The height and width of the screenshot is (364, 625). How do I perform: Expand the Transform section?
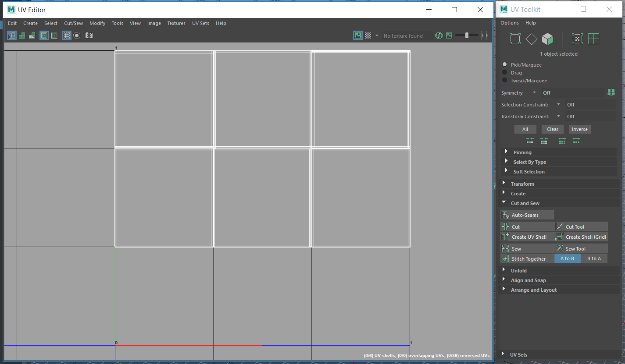point(559,184)
